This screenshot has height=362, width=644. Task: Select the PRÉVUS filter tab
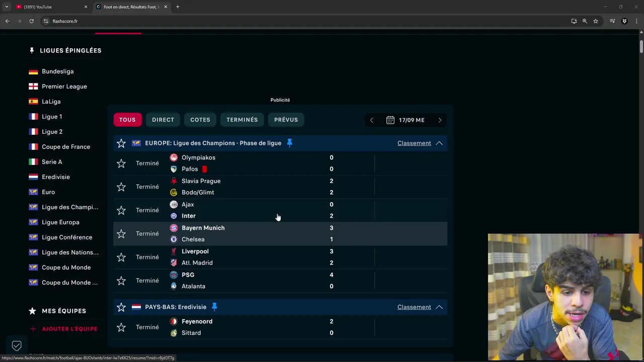[286, 120]
